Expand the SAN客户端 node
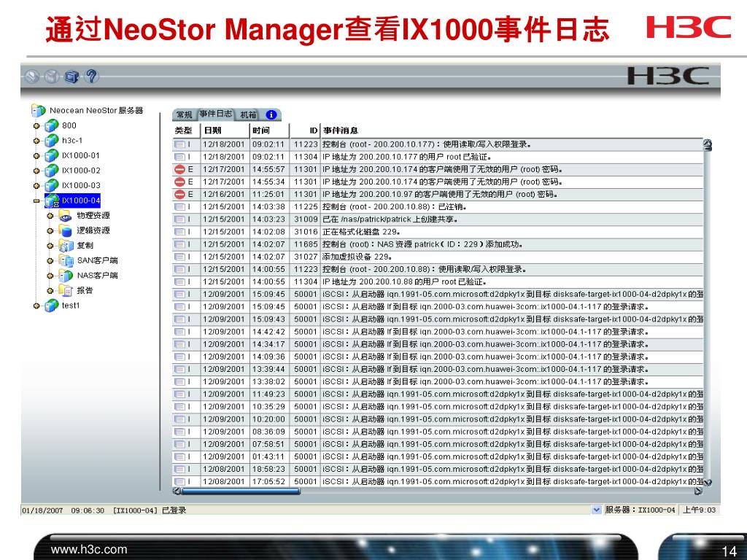This screenshot has width=747, height=560. [x=50, y=261]
